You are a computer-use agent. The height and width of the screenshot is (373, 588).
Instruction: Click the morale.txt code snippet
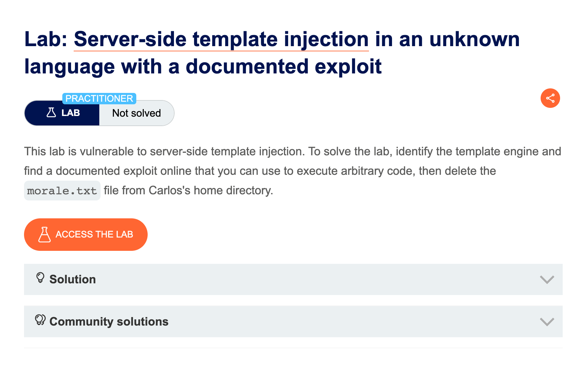tap(62, 191)
